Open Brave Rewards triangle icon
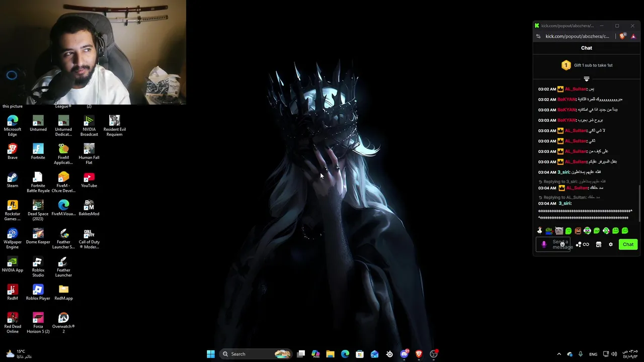644x362 pixels. click(633, 36)
